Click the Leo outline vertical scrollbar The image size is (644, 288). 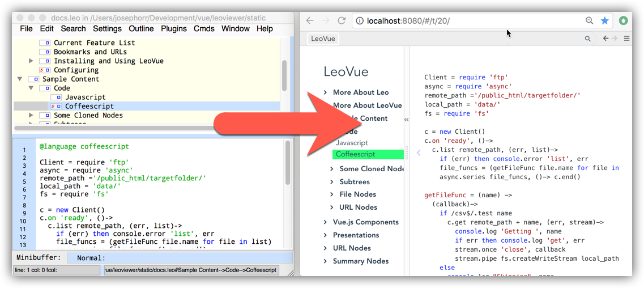coord(284,75)
